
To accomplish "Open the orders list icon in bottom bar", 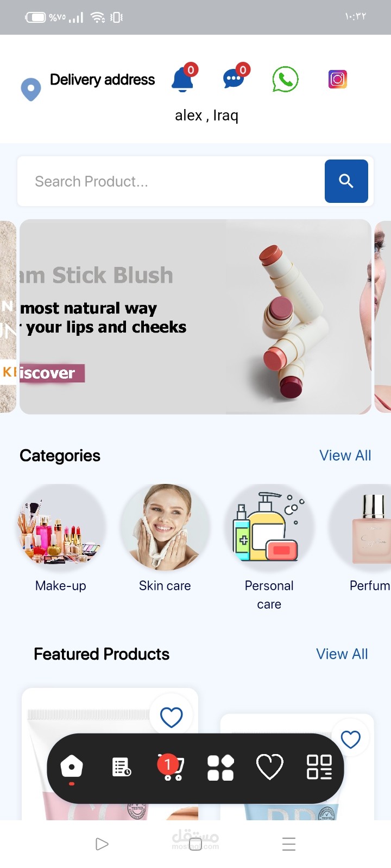I will tap(122, 767).
